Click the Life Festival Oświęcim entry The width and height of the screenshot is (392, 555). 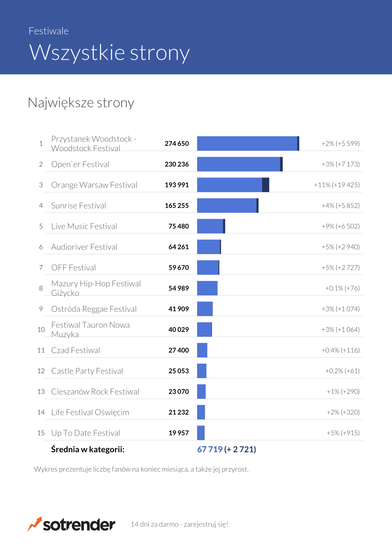click(90, 412)
